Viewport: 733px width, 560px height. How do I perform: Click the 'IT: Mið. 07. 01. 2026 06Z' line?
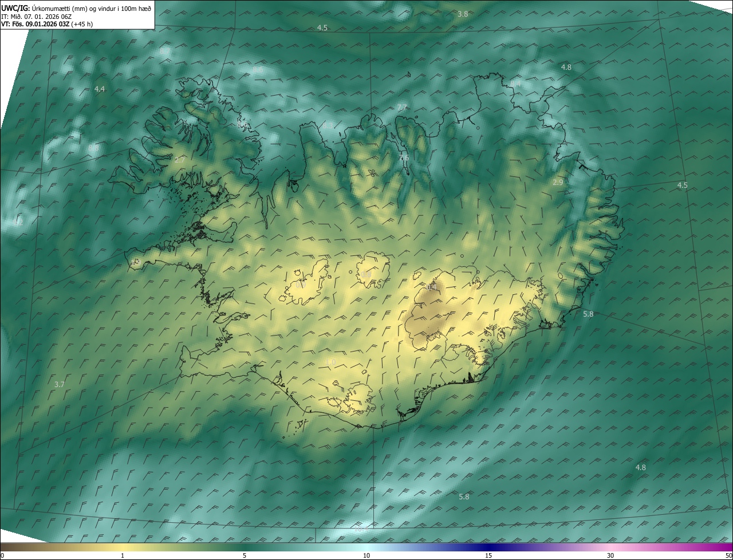36,16
